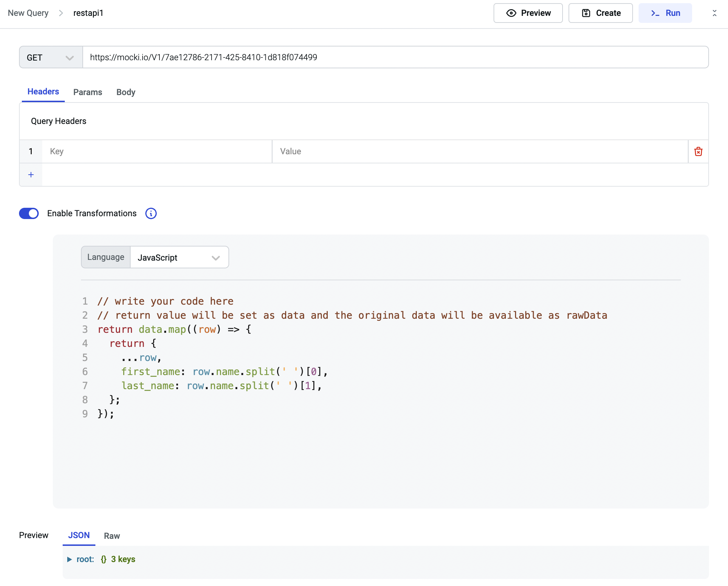Click the info icon beside Enable Transformations
The width and height of the screenshot is (728, 586).
click(151, 213)
